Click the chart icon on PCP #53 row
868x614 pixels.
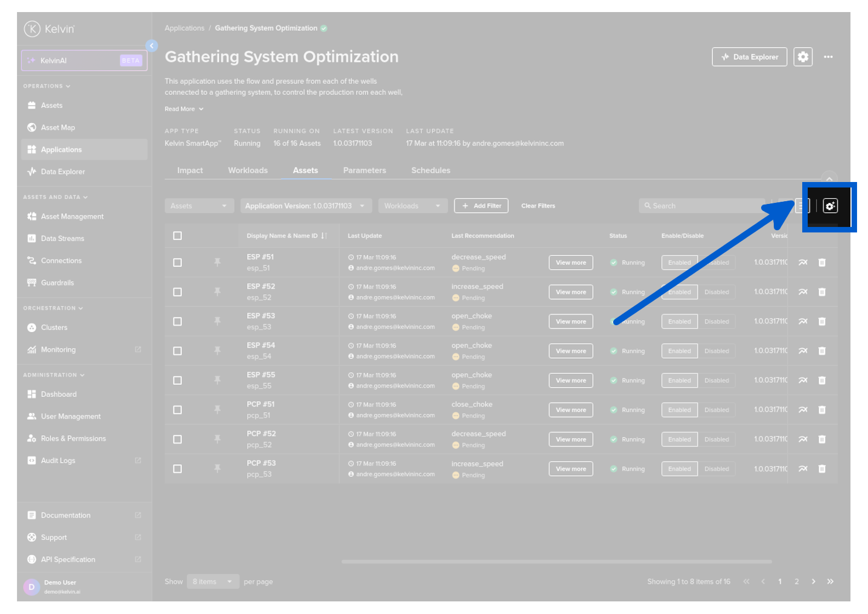[803, 469]
